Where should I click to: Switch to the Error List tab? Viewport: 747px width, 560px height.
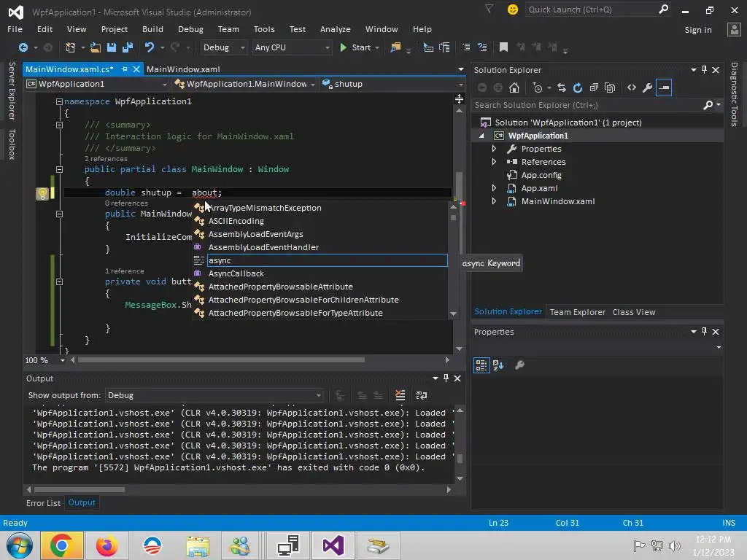tap(43, 503)
